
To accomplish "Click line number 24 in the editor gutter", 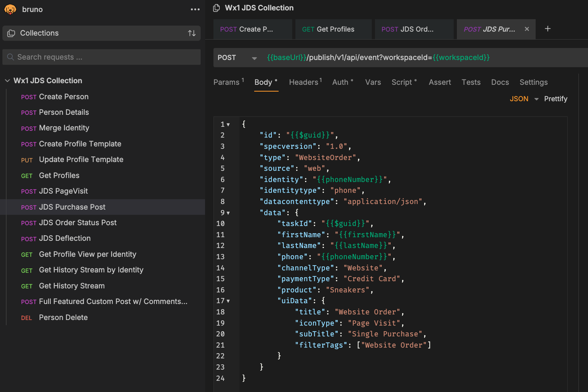I will click(x=220, y=378).
